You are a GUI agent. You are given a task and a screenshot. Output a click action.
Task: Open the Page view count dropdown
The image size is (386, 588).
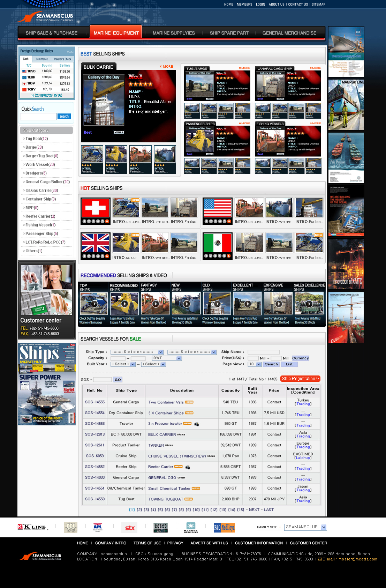pyautogui.click(x=255, y=364)
